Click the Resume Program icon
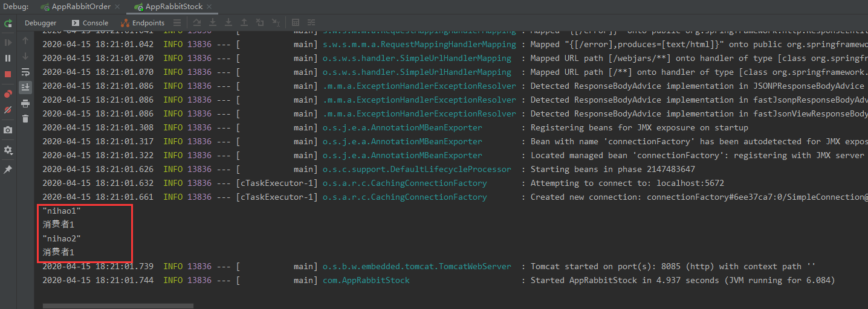The width and height of the screenshot is (868, 309). (x=8, y=42)
